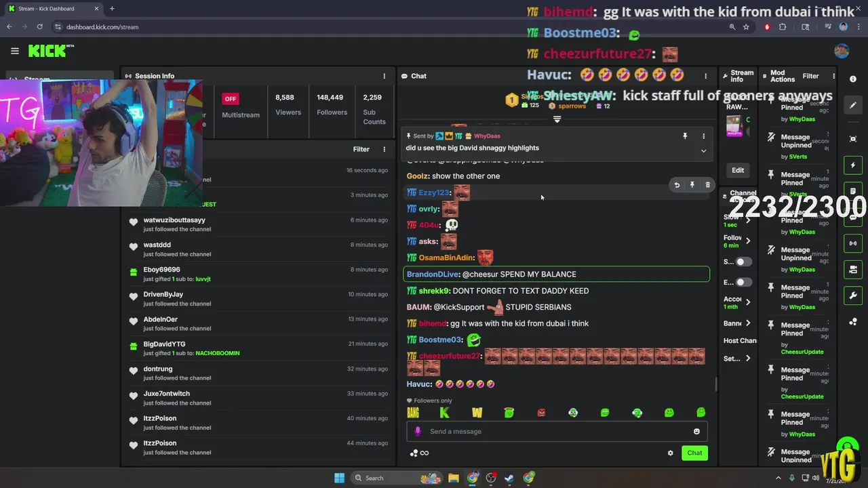Viewport: 868px width, 488px height.
Task: Open Mod Actions three-dot menu
Action: pos(833,76)
